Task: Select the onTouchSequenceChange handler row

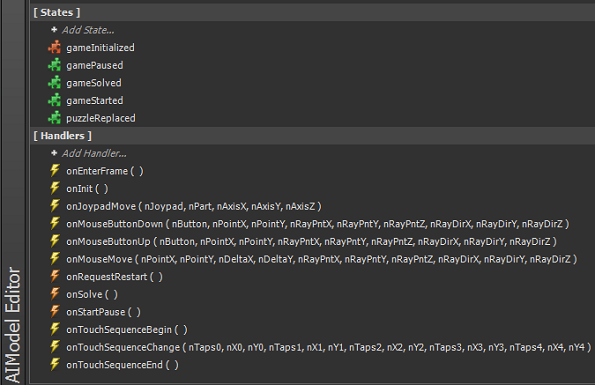Action: 329,347
